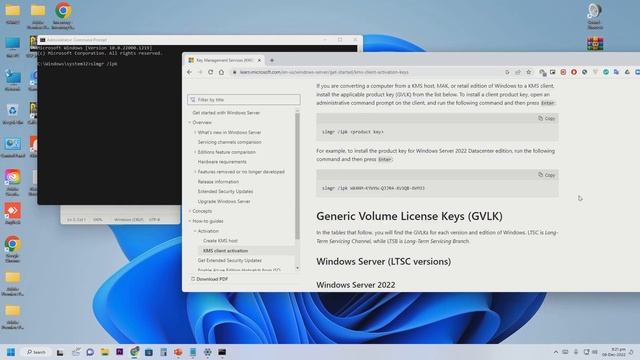
Task: Reload the Microsoft Learn page
Action: coord(211,72)
